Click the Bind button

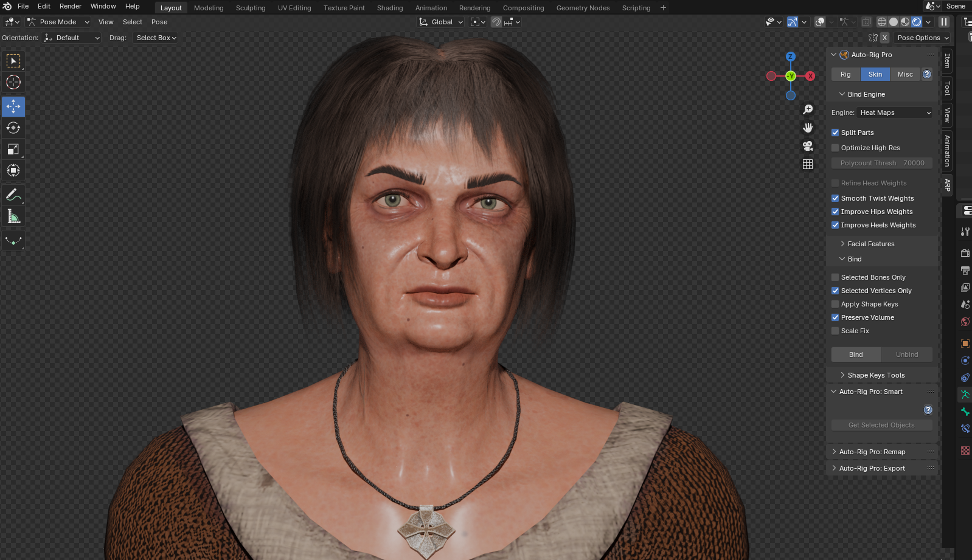[x=856, y=354]
